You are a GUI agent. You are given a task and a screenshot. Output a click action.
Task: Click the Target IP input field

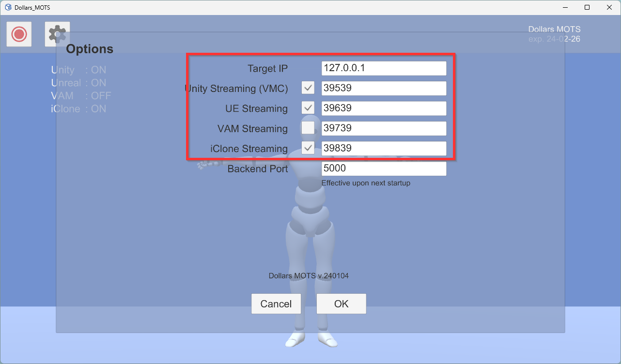point(384,68)
